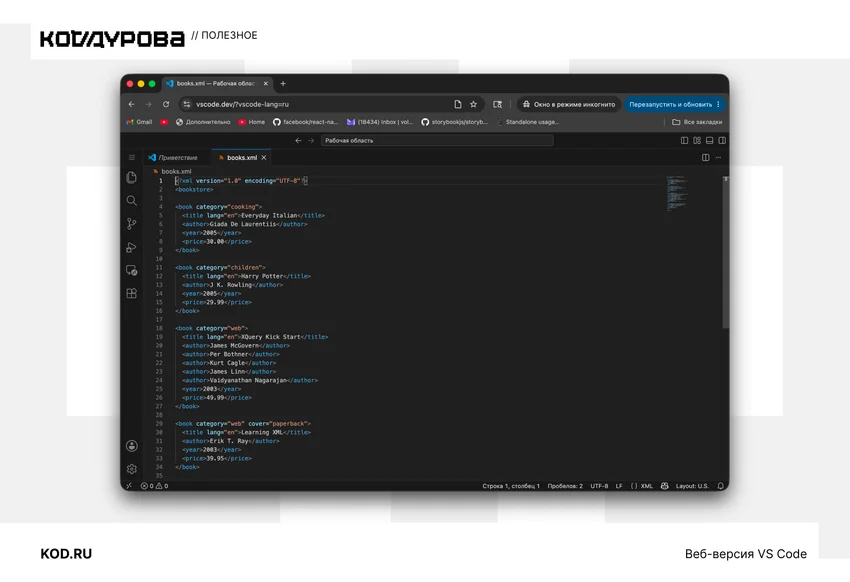Screen dimensions: 850x582
Task: Click the Рабочая область command center field
Action: coord(437,140)
